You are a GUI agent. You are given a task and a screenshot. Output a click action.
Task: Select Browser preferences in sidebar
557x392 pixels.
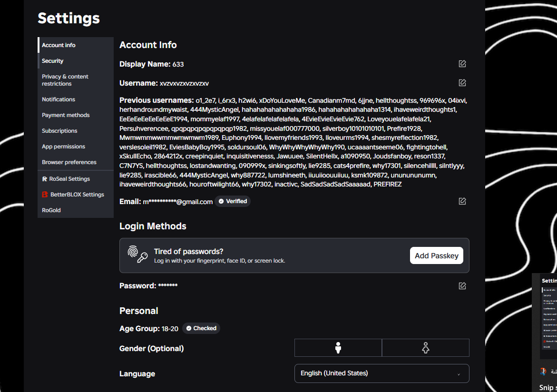69,162
